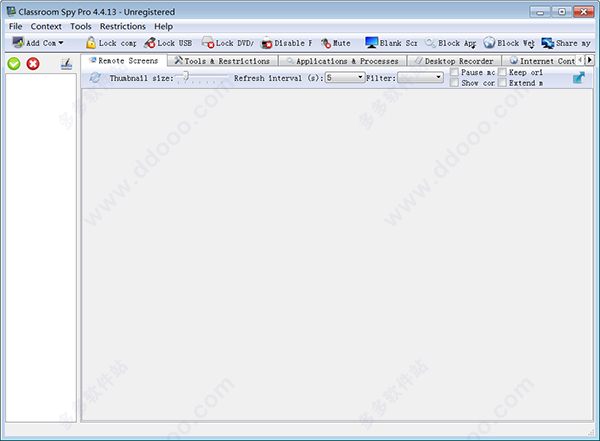Maximize the Classroom Spy Pro window
This screenshot has height=441, width=600.
562,12
